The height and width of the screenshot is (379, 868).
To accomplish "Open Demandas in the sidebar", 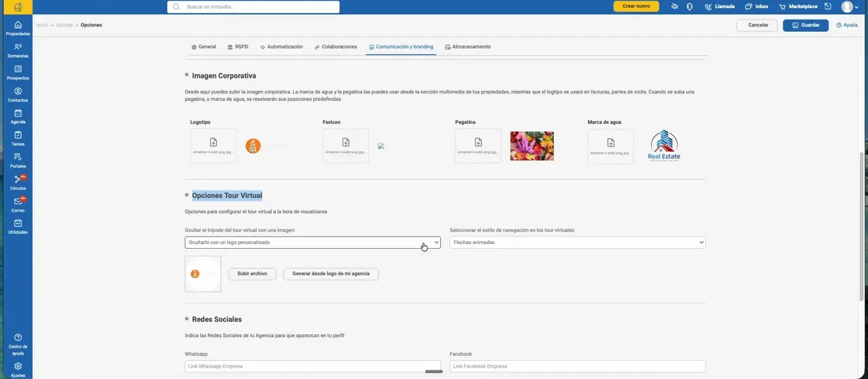I will tap(18, 51).
